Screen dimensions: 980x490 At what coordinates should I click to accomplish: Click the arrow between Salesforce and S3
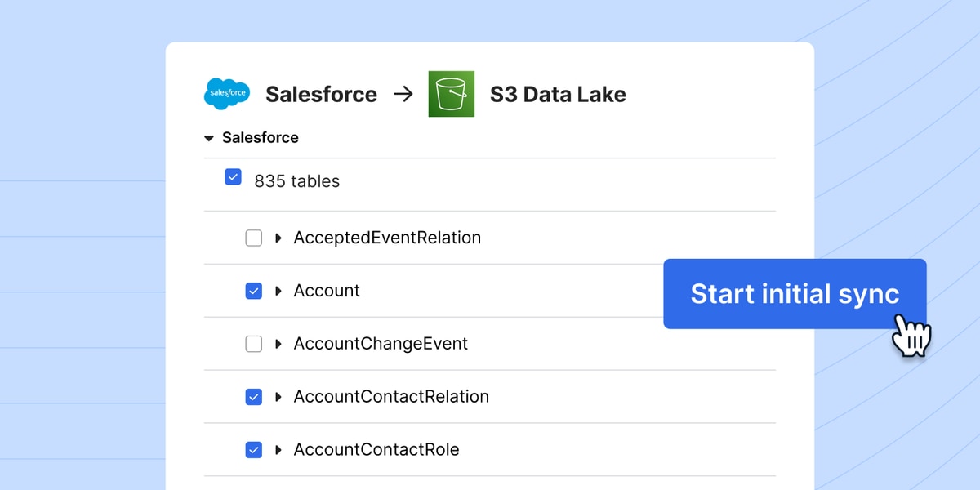[x=403, y=94]
